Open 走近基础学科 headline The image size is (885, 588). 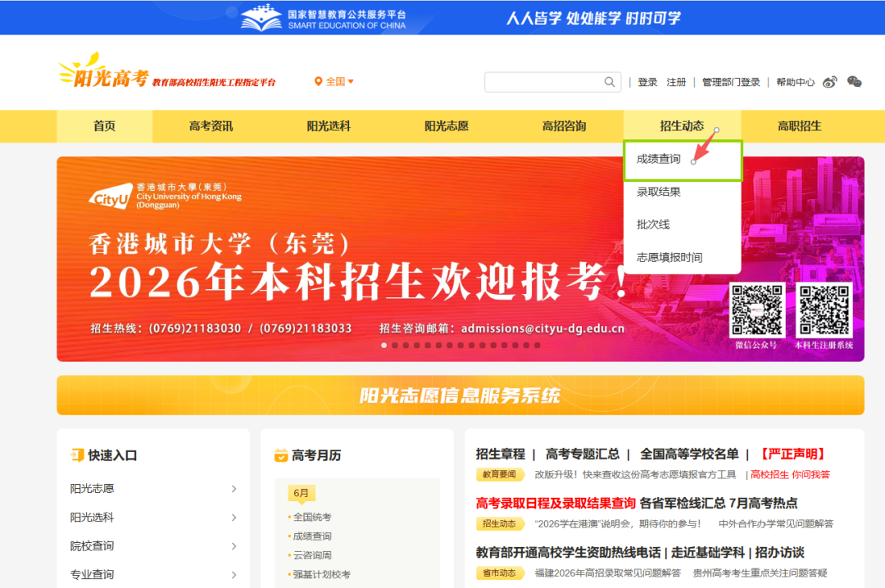pos(708,552)
